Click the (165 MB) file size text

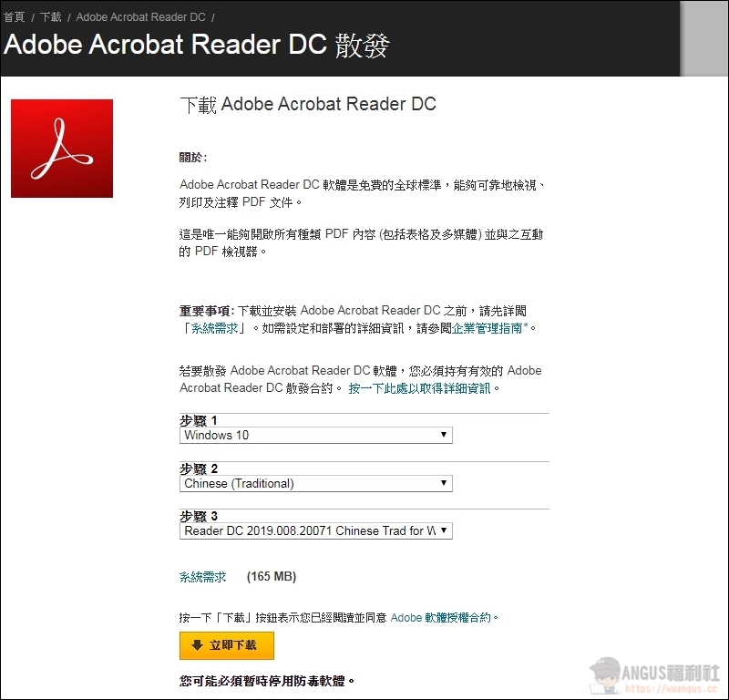point(272,577)
